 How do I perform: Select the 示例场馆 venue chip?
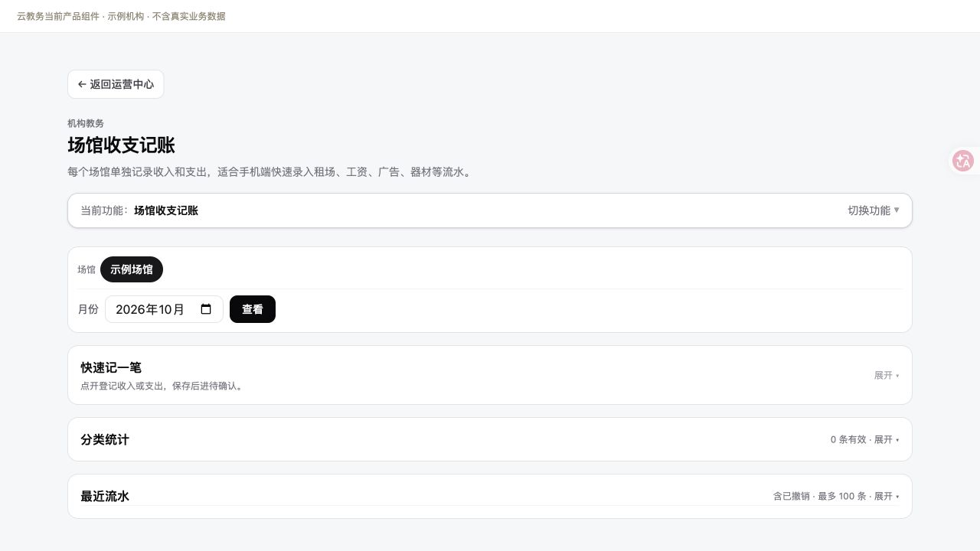[132, 269]
